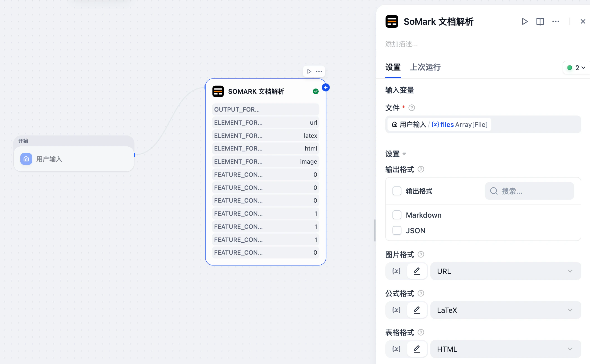590x364 pixels.
Task: Click the 开始 label above the start node
Action: pos(23,141)
